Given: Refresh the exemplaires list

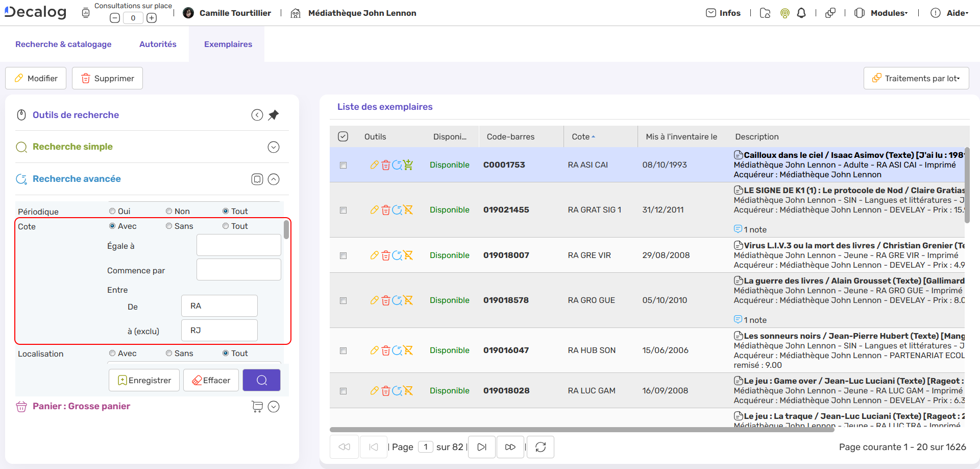Looking at the screenshot, I should click(540, 447).
